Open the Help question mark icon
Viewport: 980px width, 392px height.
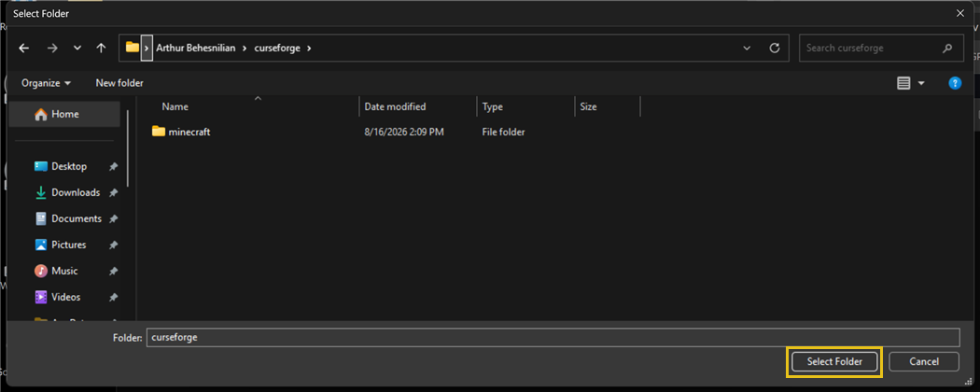pos(955,83)
